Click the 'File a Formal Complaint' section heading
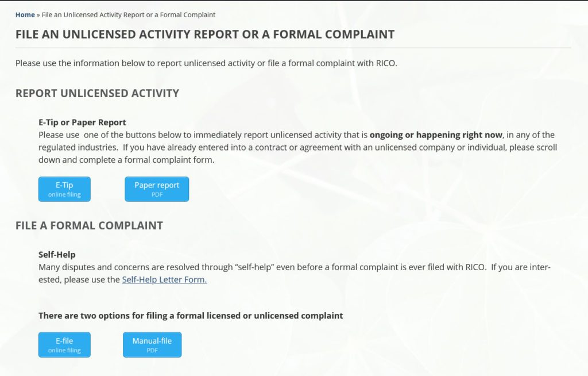This screenshot has height=376, width=588. click(89, 225)
